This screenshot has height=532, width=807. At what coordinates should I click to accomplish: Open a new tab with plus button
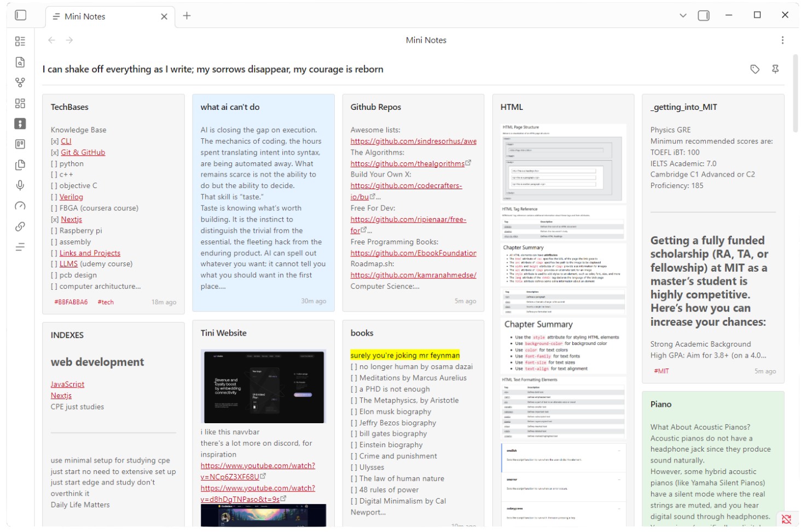tap(187, 16)
